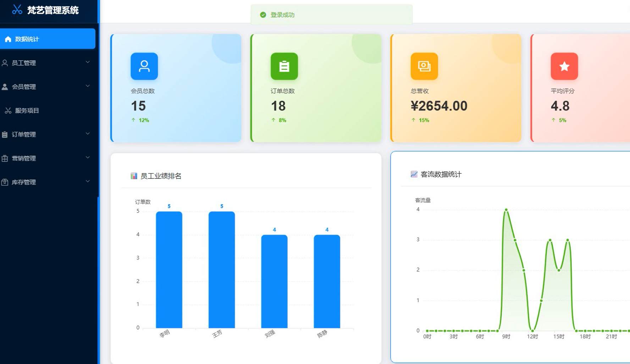Click the 会员总数 label
The image size is (630, 364).
(x=143, y=91)
